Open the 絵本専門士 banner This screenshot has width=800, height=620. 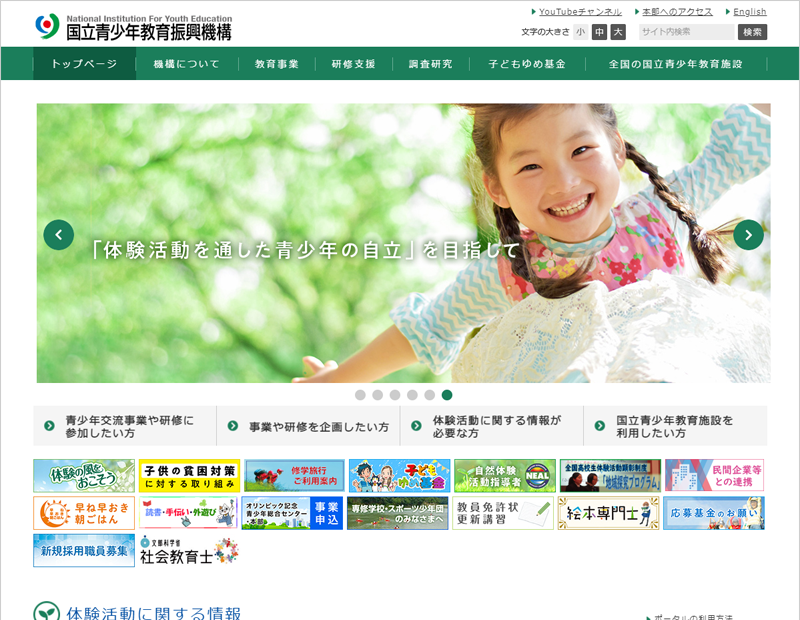608,513
